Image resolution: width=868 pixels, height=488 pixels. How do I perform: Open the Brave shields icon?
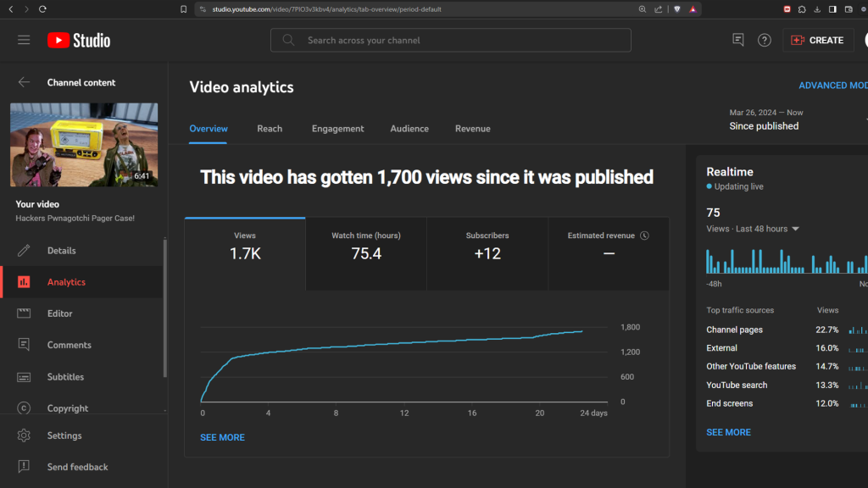[677, 8]
